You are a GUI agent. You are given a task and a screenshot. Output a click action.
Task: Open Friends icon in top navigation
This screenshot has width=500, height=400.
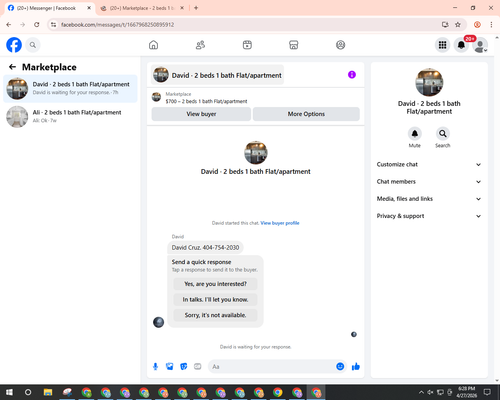[x=200, y=45]
